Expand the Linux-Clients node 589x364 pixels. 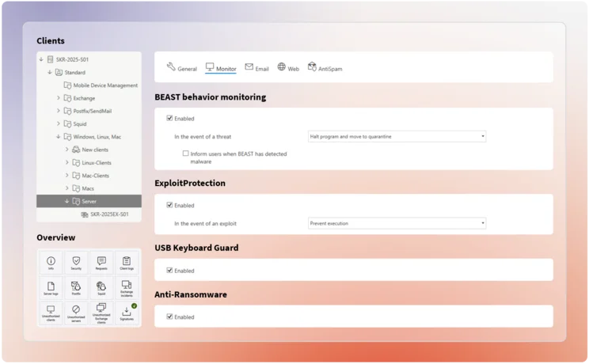tap(66, 162)
